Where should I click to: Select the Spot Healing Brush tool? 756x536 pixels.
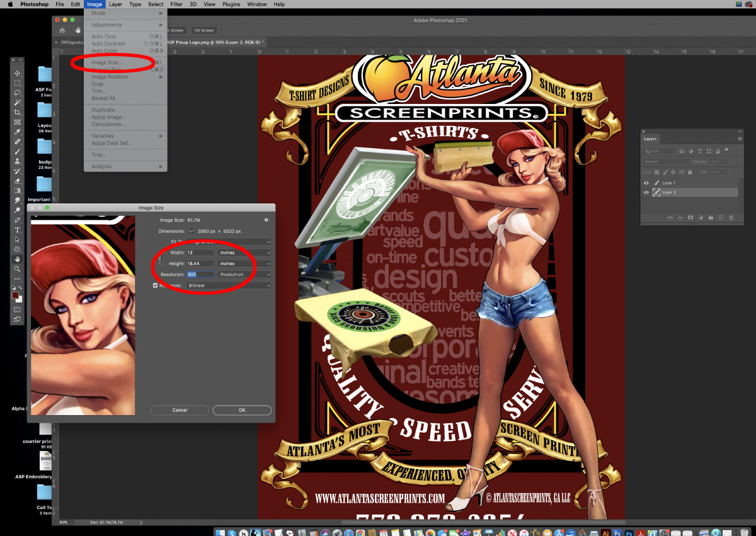coord(18,142)
